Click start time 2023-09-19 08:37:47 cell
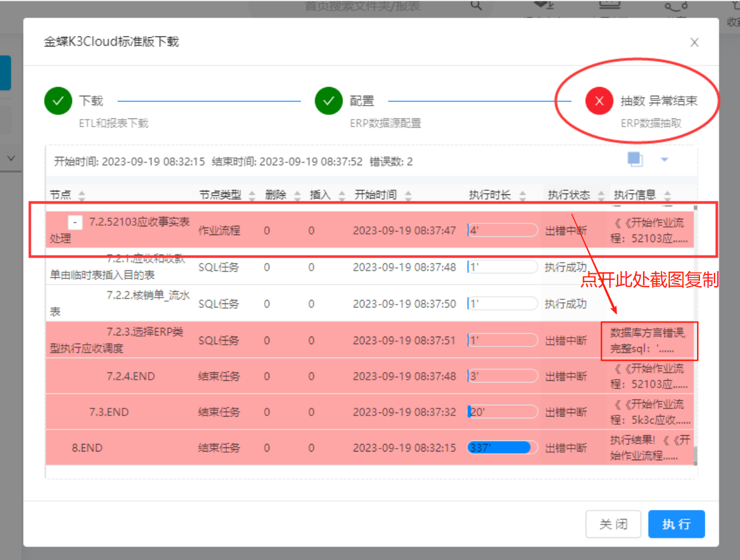This screenshot has height=560, width=740. coord(405,230)
